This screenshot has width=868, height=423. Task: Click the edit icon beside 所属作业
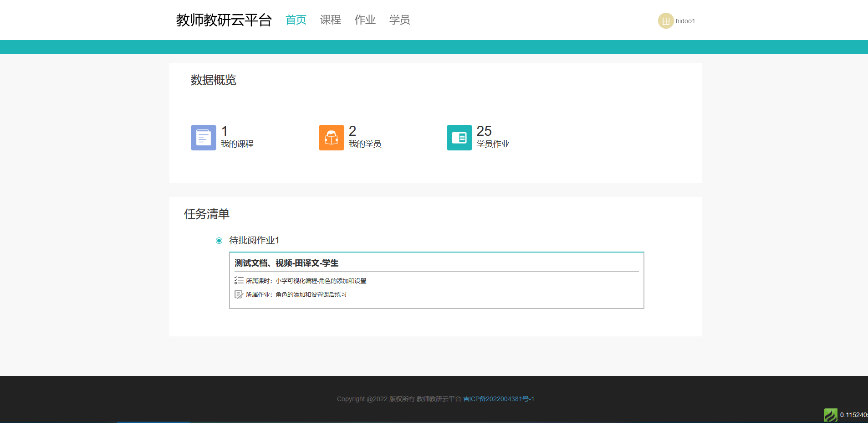point(239,294)
